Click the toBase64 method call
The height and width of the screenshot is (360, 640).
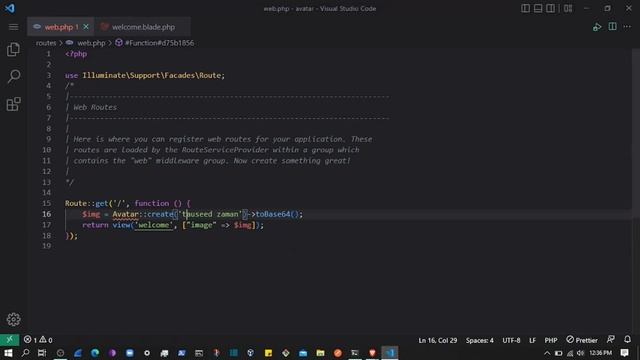coord(273,214)
